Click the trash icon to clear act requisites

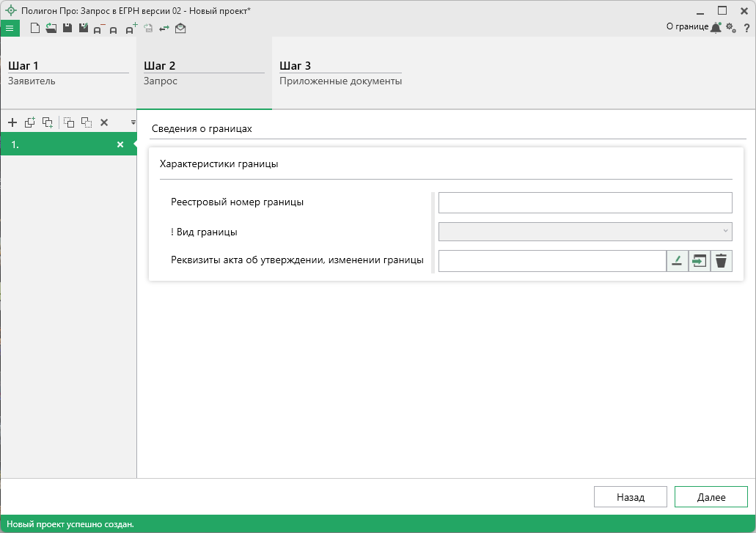(722, 261)
